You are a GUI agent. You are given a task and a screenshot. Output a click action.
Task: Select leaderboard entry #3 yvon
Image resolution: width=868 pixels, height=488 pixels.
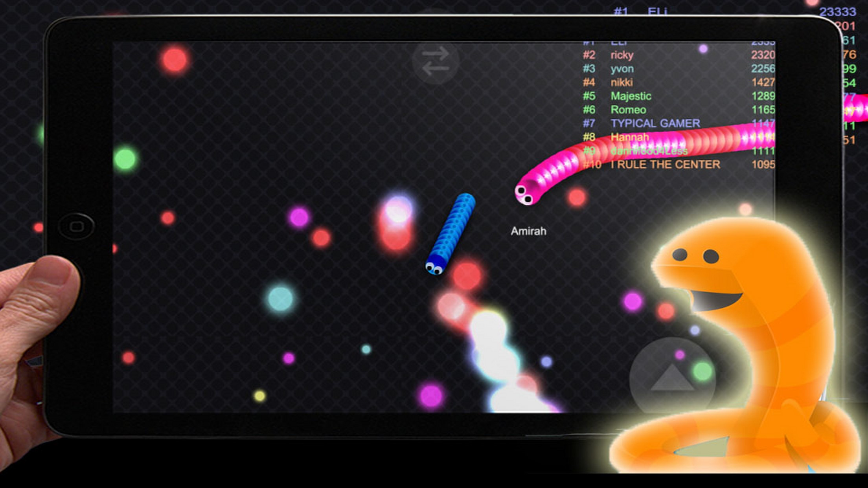click(679, 69)
